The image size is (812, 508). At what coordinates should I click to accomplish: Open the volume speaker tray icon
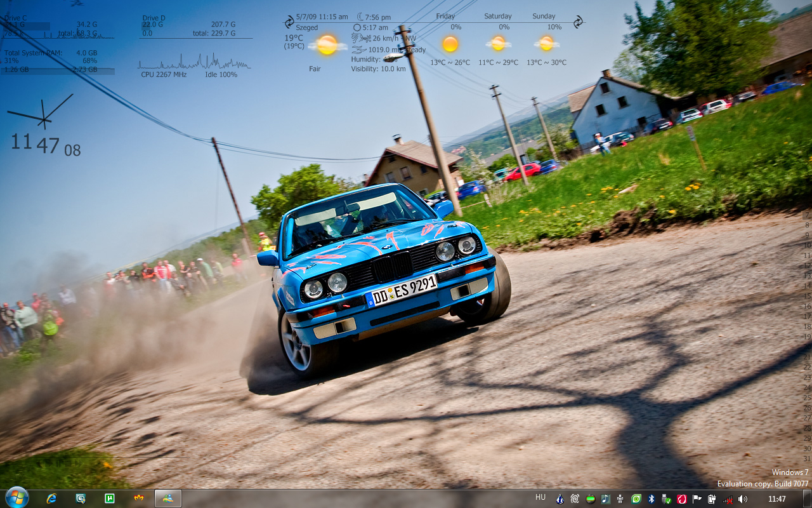tap(743, 499)
